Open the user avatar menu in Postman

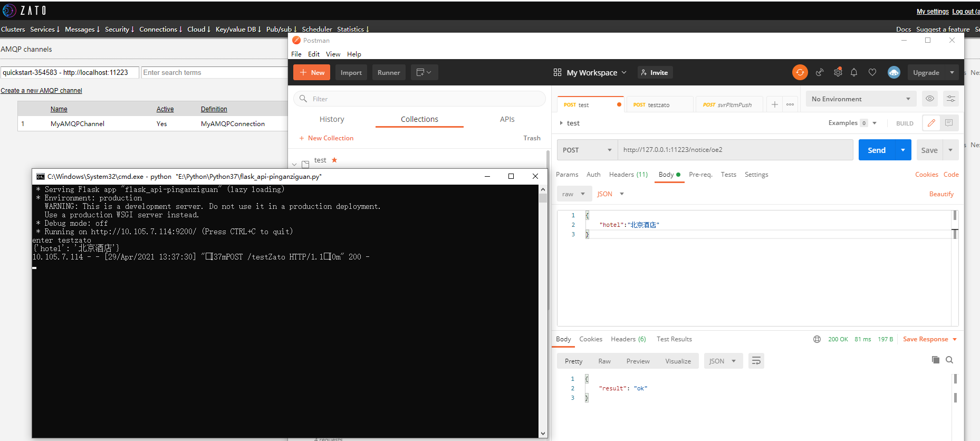click(893, 72)
